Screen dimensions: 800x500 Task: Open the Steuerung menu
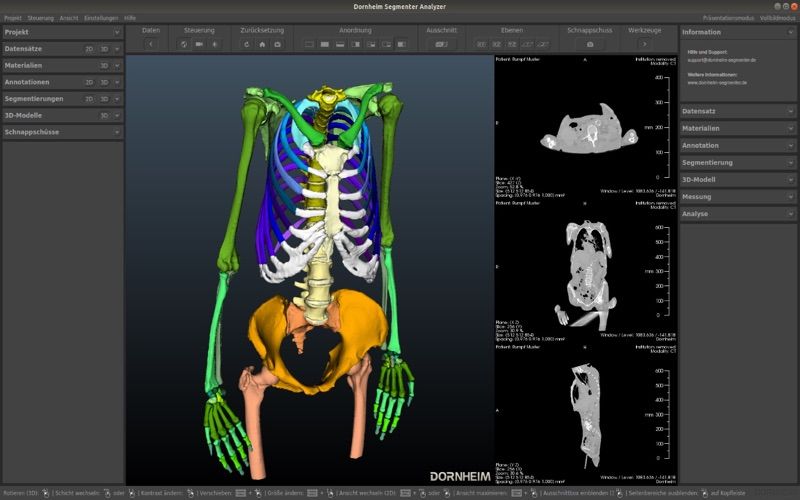pos(40,18)
